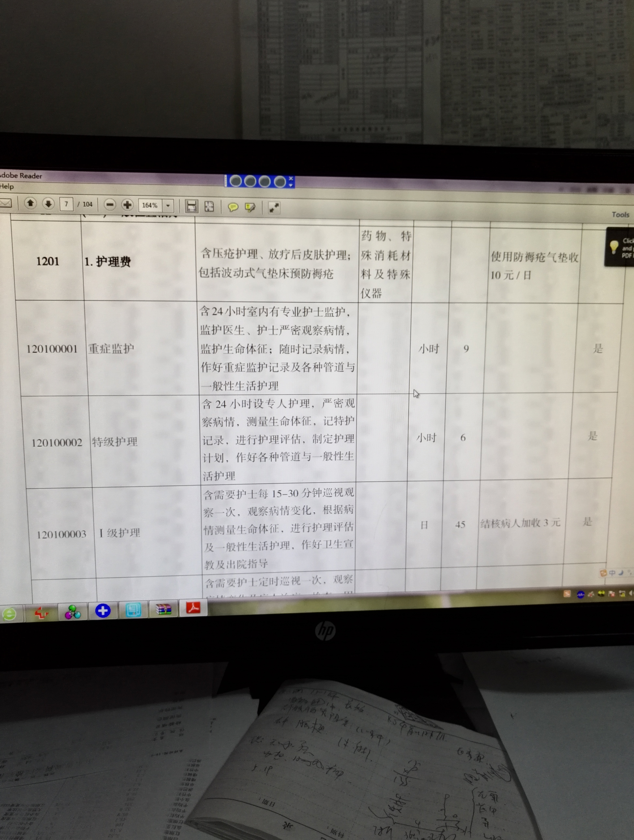Open the WinRAR archive icon in taskbar

[163, 609]
